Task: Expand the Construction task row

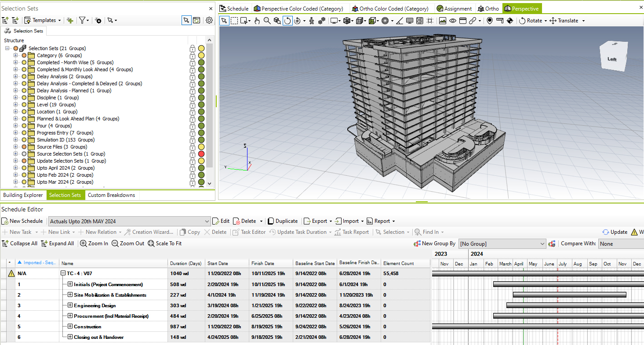Action: (70, 327)
